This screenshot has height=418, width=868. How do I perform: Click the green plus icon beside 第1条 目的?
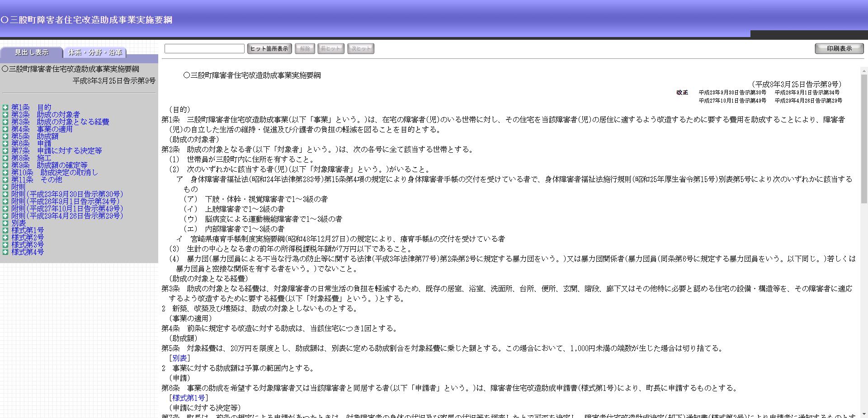(x=5, y=107)
